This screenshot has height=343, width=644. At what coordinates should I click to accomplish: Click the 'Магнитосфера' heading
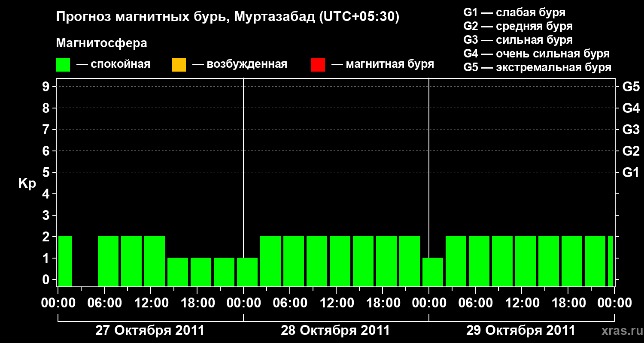(102, 43)
